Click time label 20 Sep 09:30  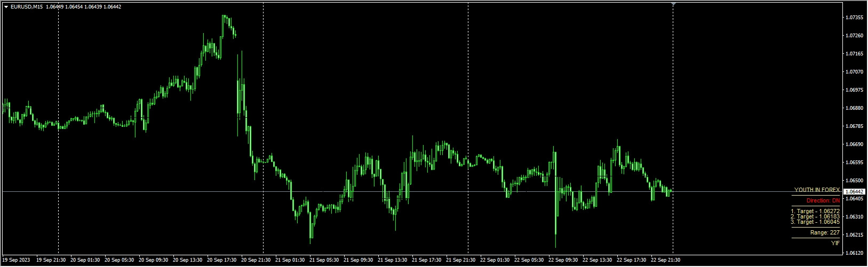tap(154, 261)
